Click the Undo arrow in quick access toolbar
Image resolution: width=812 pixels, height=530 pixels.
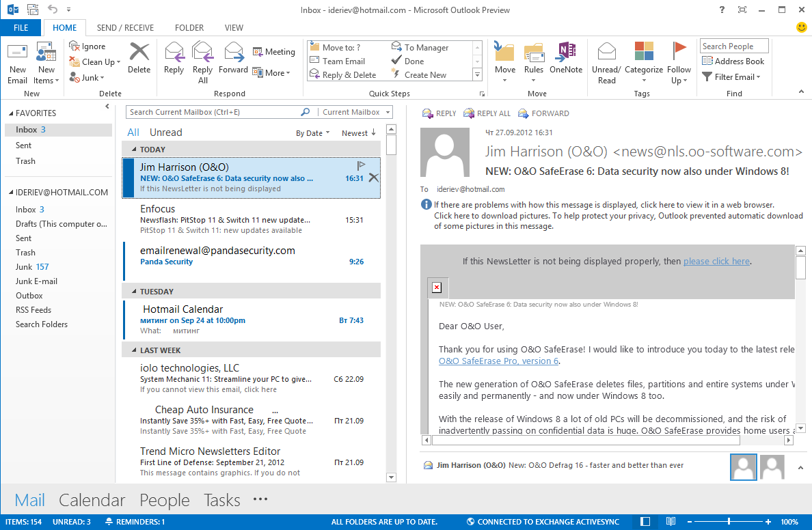[x=53, y=9]
